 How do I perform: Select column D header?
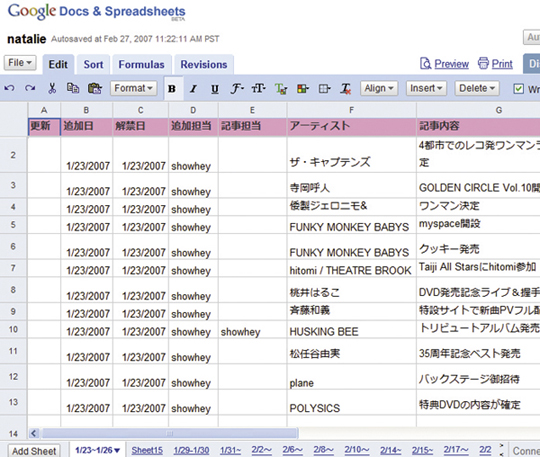click(x=193, y=110)
